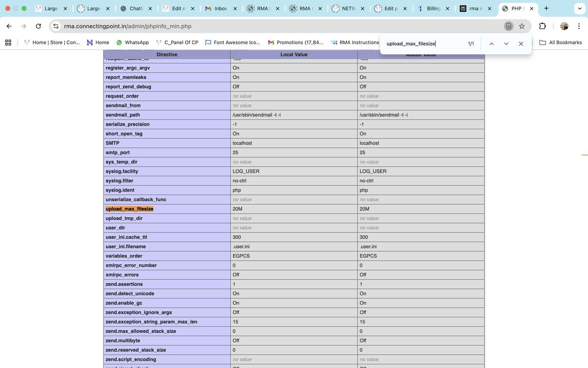Image resolution: width=588 pixels, height=368 pixels.
Task: Go to previous find result
Action: 491,44
